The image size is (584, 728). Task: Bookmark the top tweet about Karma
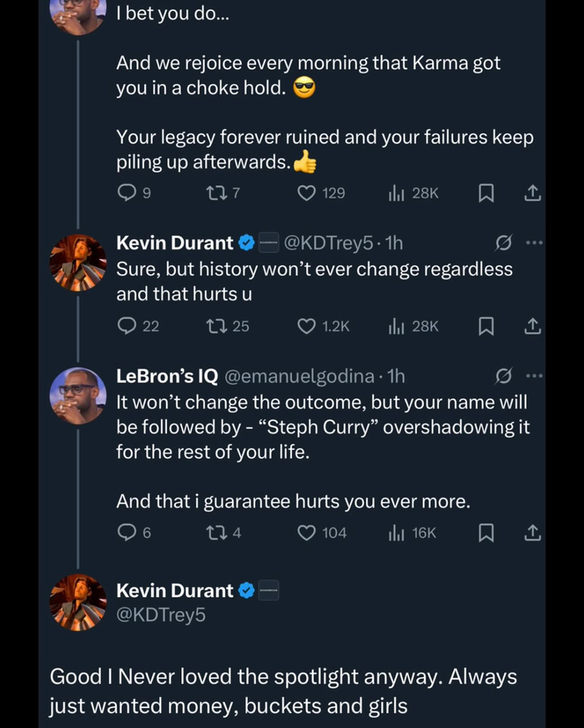pyautogui.click(x=486, y=193)
